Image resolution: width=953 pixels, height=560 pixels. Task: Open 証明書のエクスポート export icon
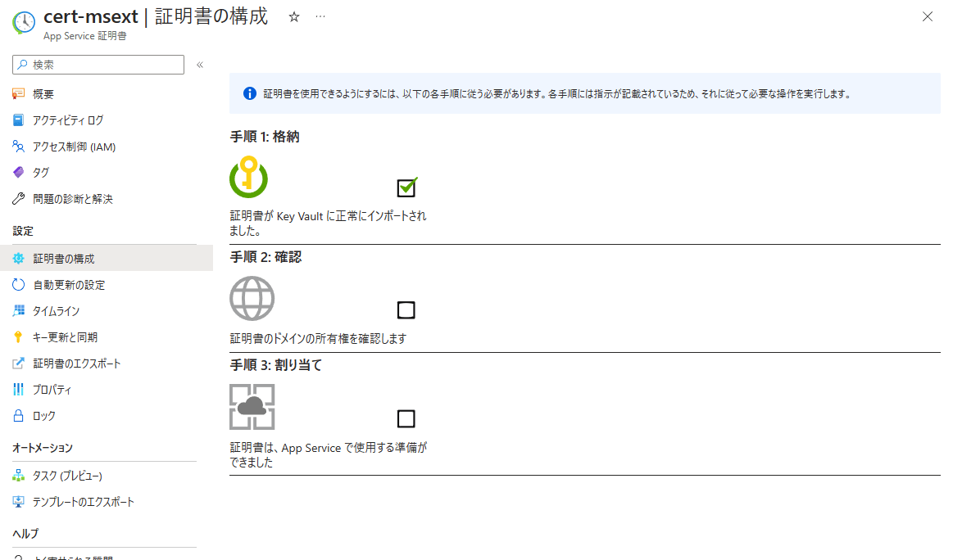click(18, 364)
